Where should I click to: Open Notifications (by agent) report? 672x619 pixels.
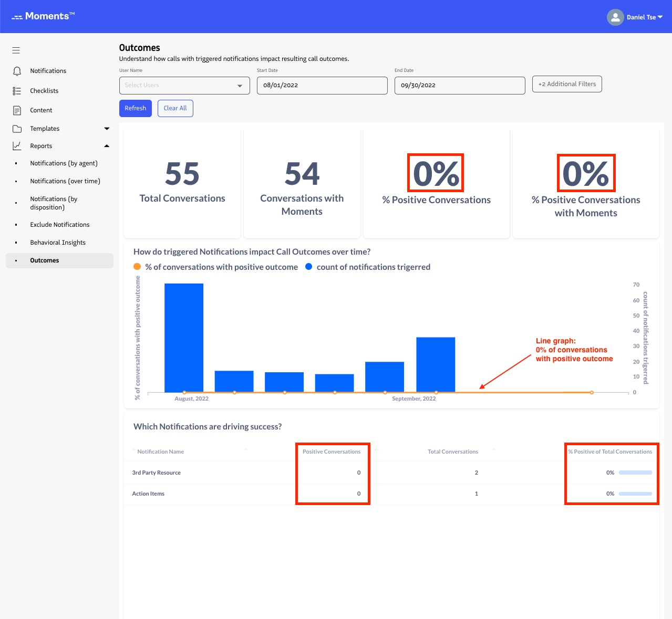pyautogui.click(x=64, y=163)
